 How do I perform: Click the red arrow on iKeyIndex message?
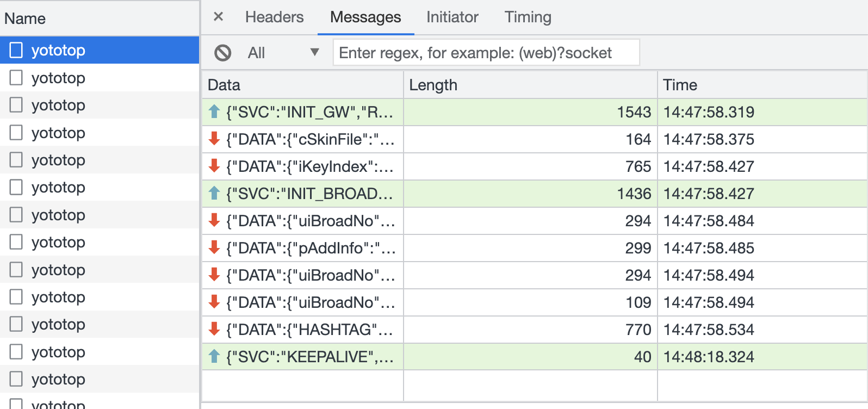214,166
